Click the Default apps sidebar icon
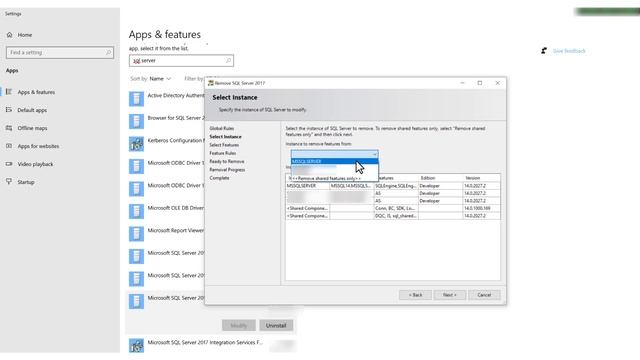The image size is (640, 360). 9,110
